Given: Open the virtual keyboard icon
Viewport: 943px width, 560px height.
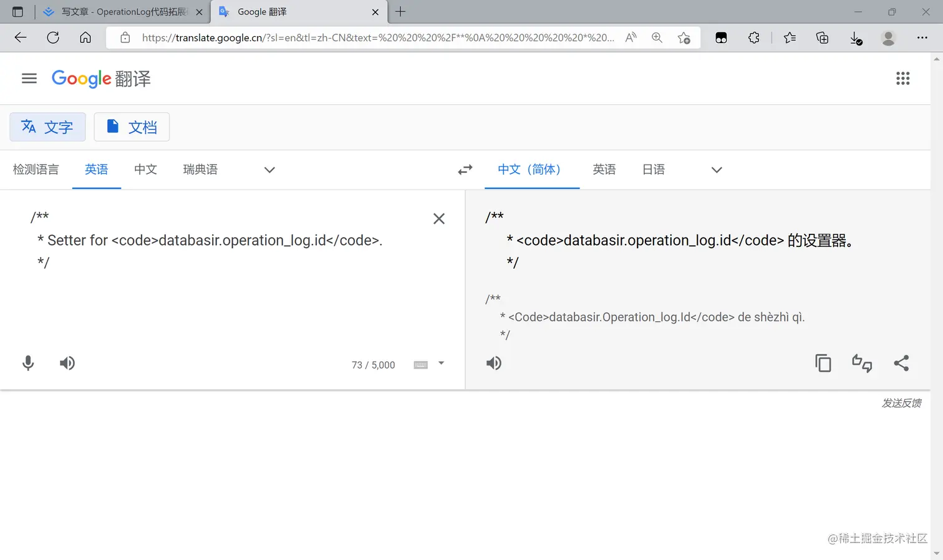Looking at the screenshot, I should [421, 365].
